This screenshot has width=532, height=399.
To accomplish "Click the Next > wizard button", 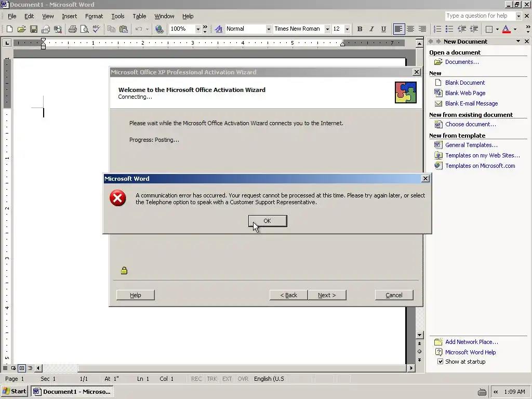I will [327, 295].
